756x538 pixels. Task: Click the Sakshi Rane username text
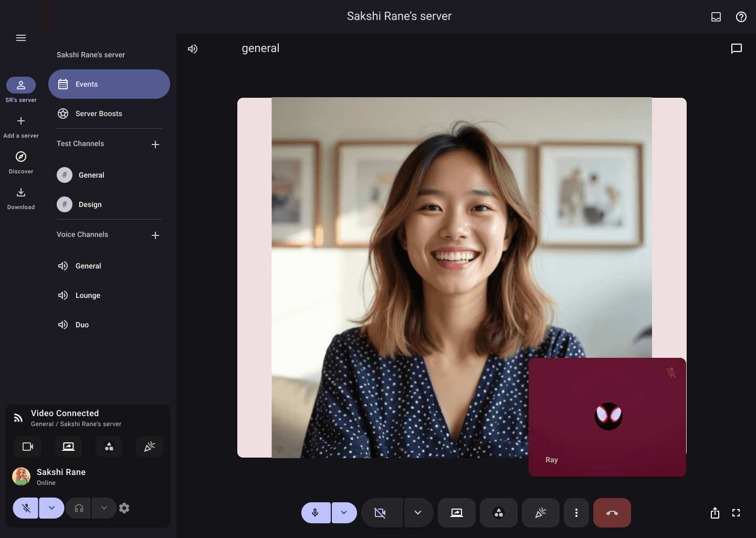[61, 472]
